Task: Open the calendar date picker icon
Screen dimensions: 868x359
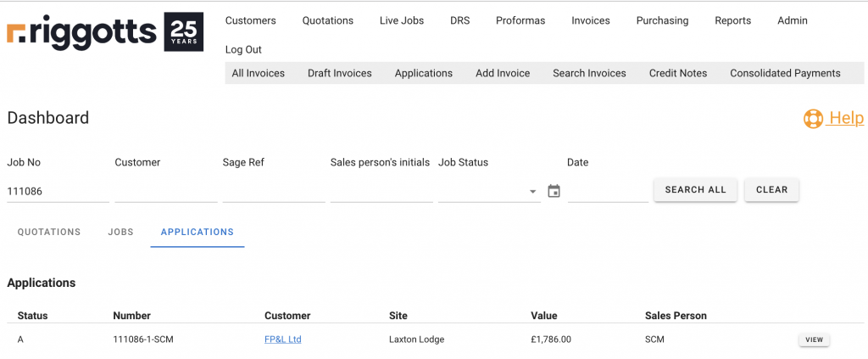Action: coord(554,191)
